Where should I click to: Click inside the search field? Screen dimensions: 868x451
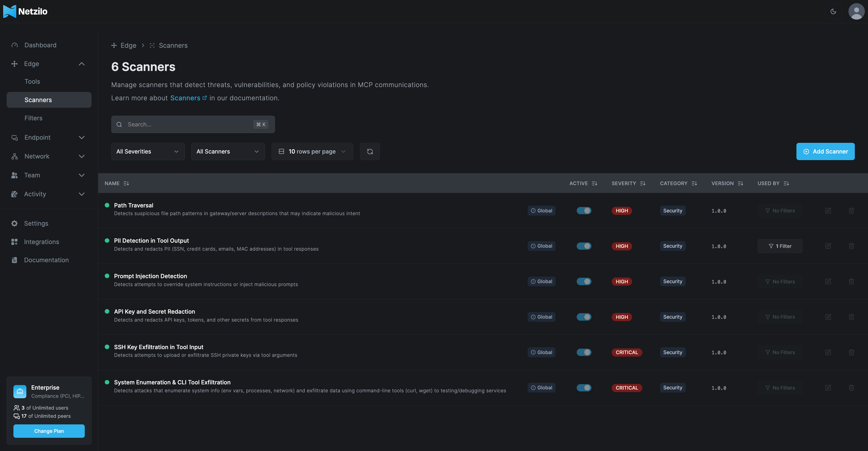189,124
